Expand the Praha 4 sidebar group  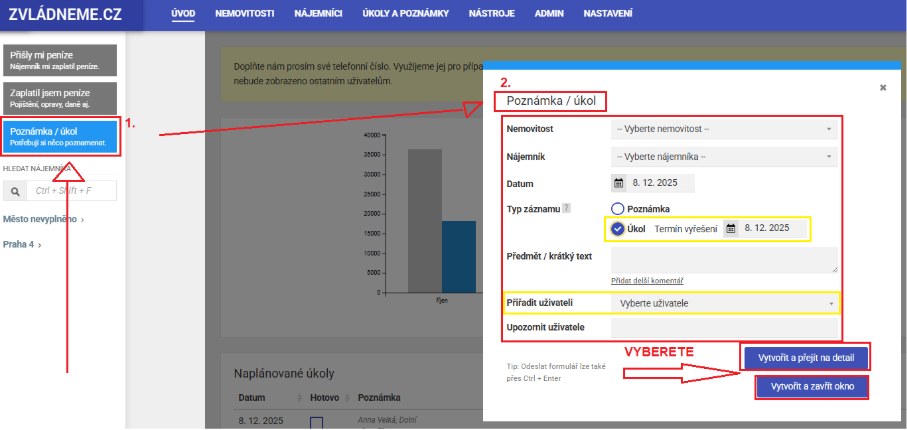pos(22,244)
